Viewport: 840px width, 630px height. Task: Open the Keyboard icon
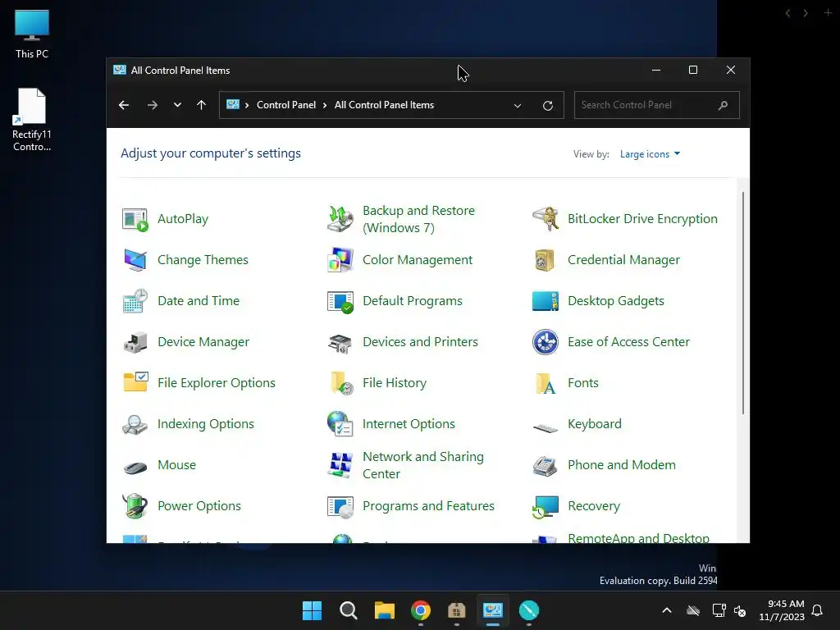546,427
